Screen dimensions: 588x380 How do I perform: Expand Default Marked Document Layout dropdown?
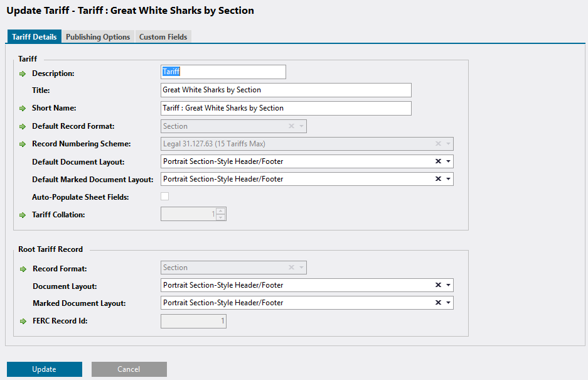[x=449, y=179]
